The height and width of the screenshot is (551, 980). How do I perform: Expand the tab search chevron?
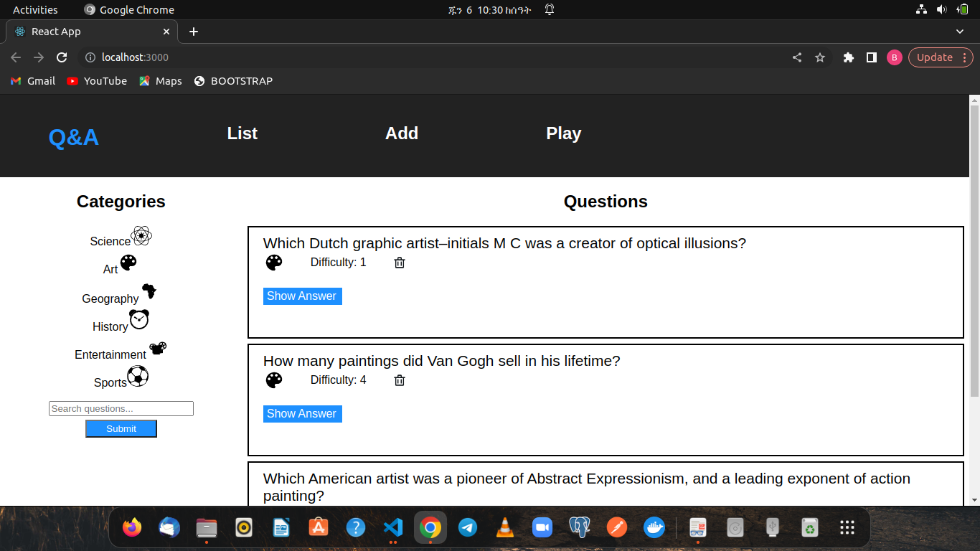coord(960,32)
